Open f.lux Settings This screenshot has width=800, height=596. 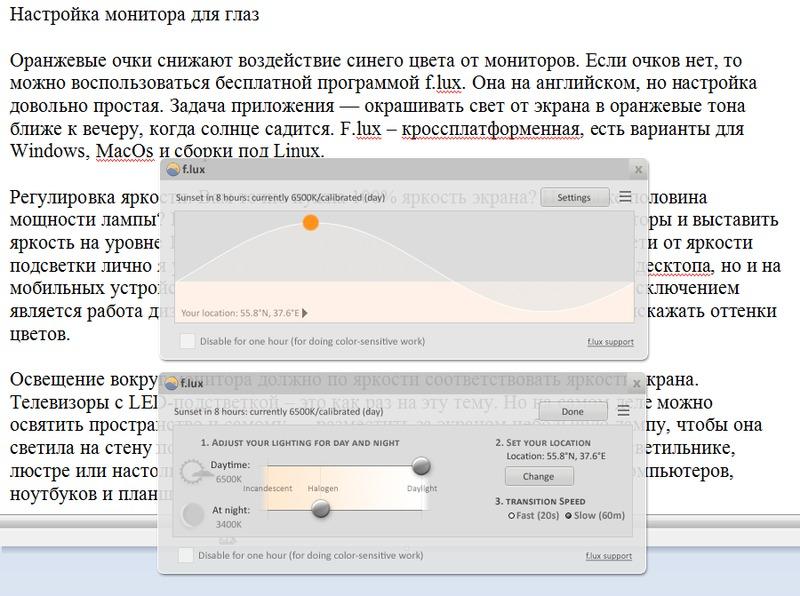pyautogui.click(x=573, y=198)
